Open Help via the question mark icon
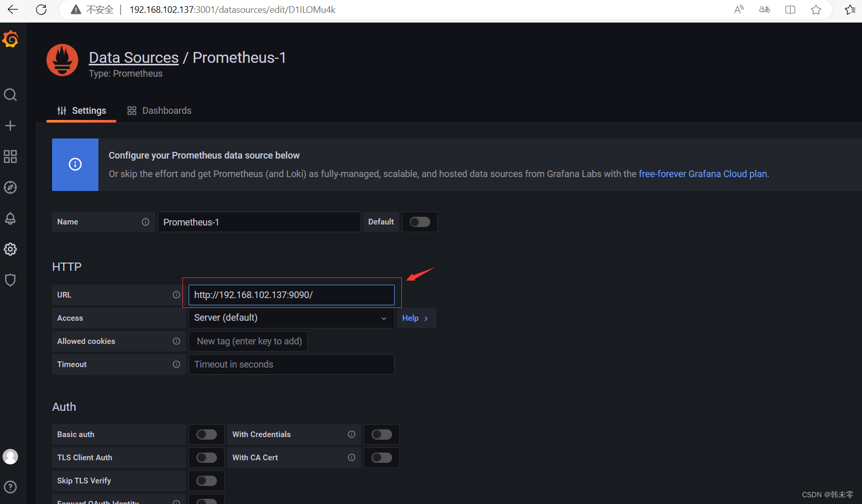 pos(10,486)
